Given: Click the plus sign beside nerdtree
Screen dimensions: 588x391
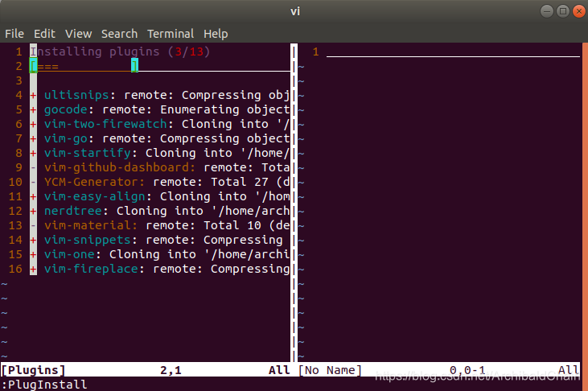Looking at the screenshot, I should (33, 212).
